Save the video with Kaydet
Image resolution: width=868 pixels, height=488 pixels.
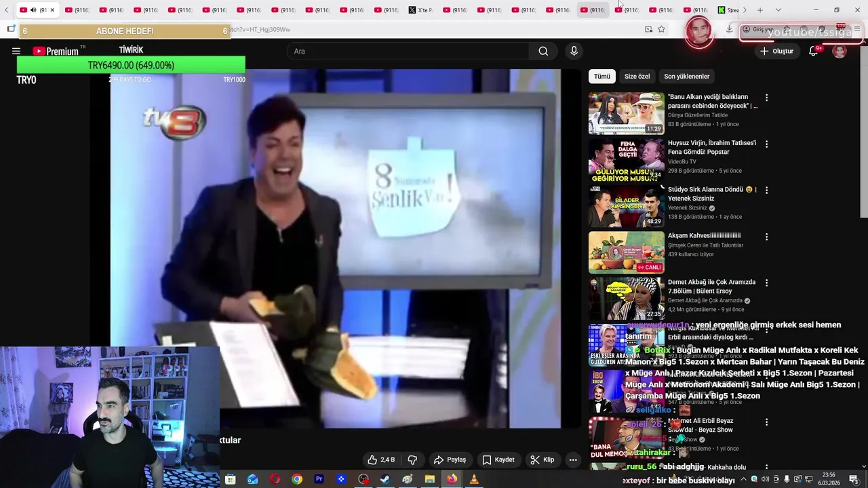(x=498, y=460)
